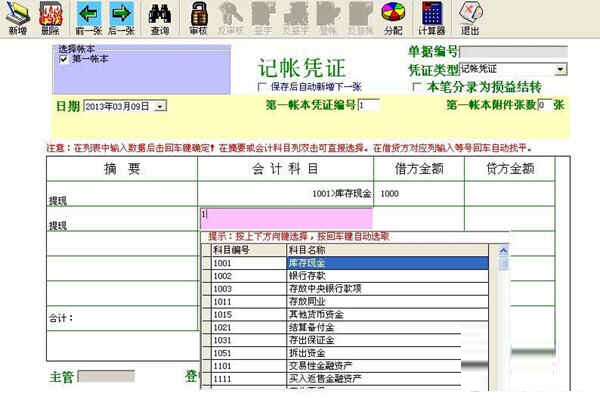Click the greyed-out 反签字 icon

[295, 18]
